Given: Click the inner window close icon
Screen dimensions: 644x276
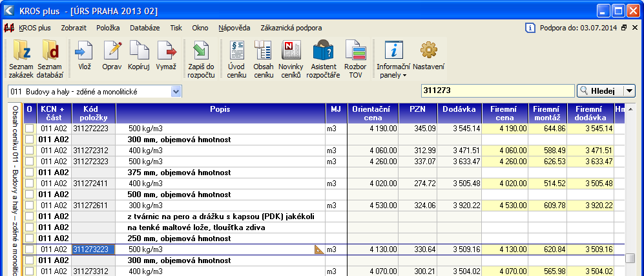Looking at the screenshot, I should pos(634,28).
